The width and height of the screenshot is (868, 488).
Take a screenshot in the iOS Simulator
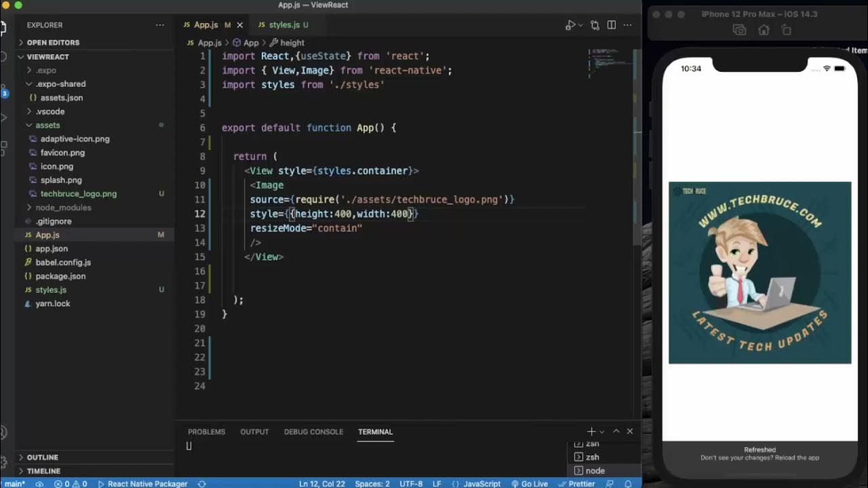pos(740,30)
